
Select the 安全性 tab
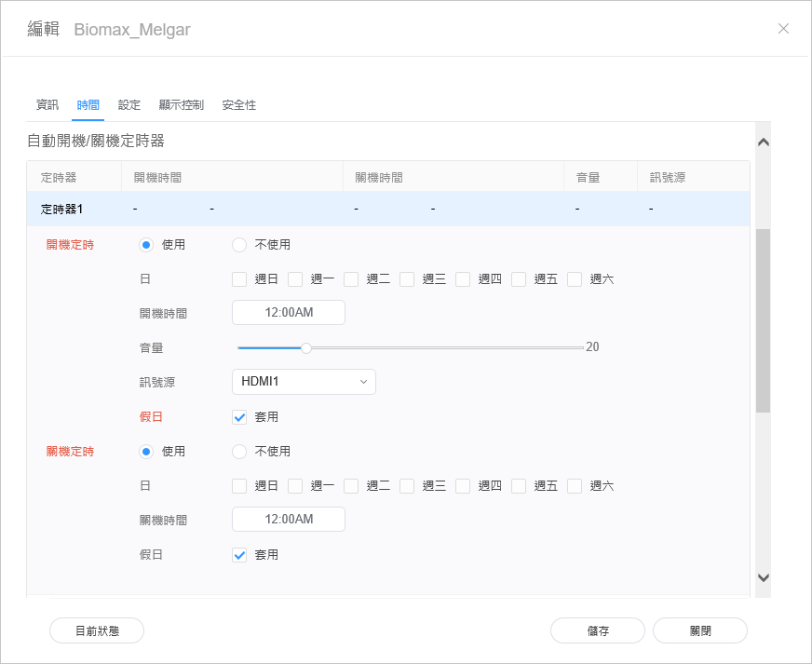[x=239, y=105]
